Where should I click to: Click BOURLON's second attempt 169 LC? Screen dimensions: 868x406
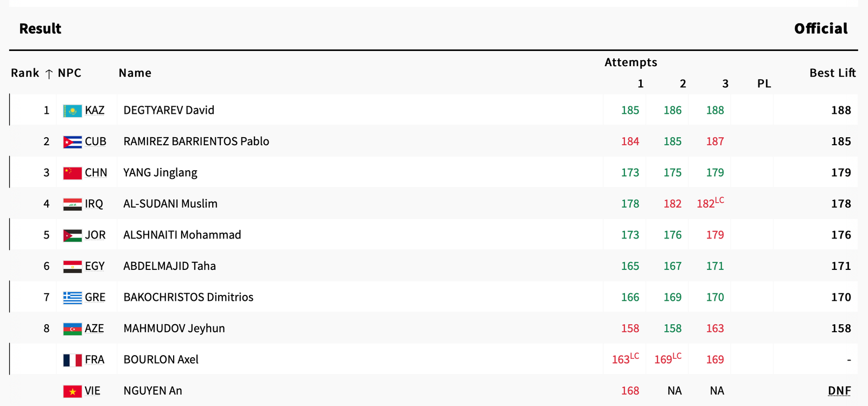(668, 359)
